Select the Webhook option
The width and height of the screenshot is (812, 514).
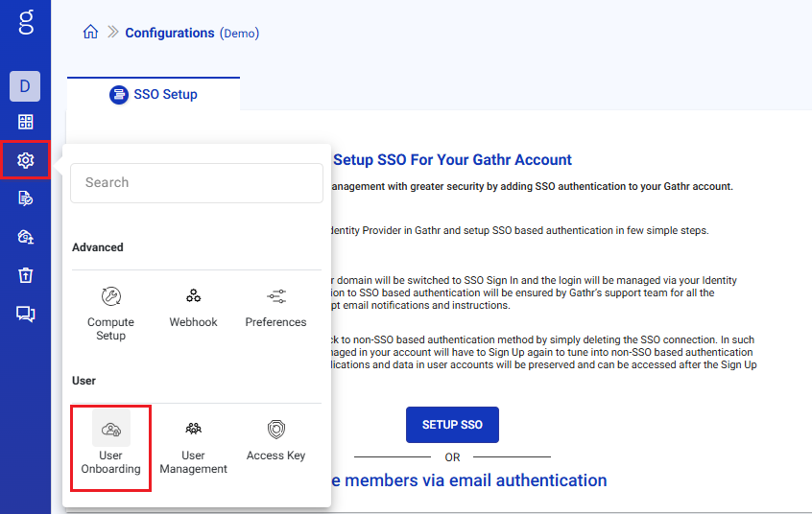pos(194,307)
